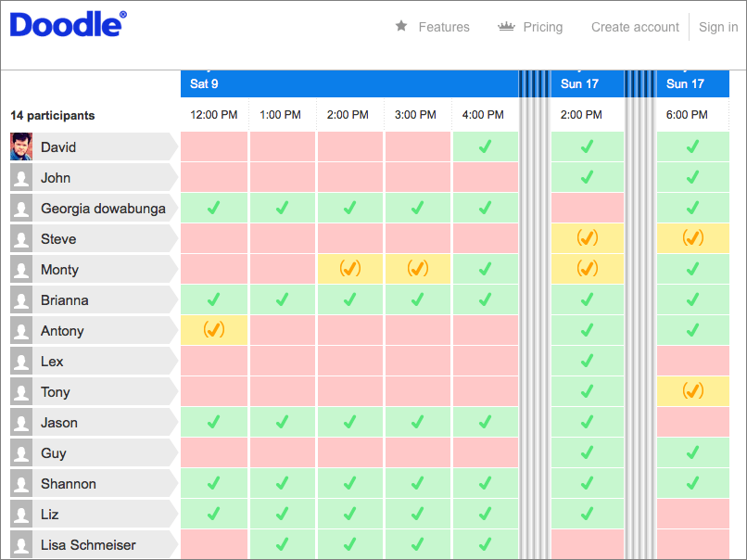Click John's avatar icon

[x=20, y=177]
